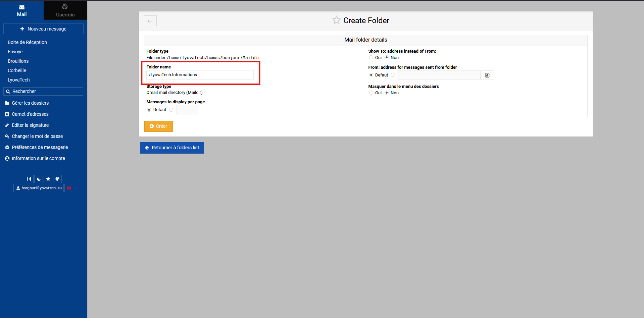Select custom From address radio button
Image resolution: width=644 pixels, height=318 pixels.
[x=393, y=75]
